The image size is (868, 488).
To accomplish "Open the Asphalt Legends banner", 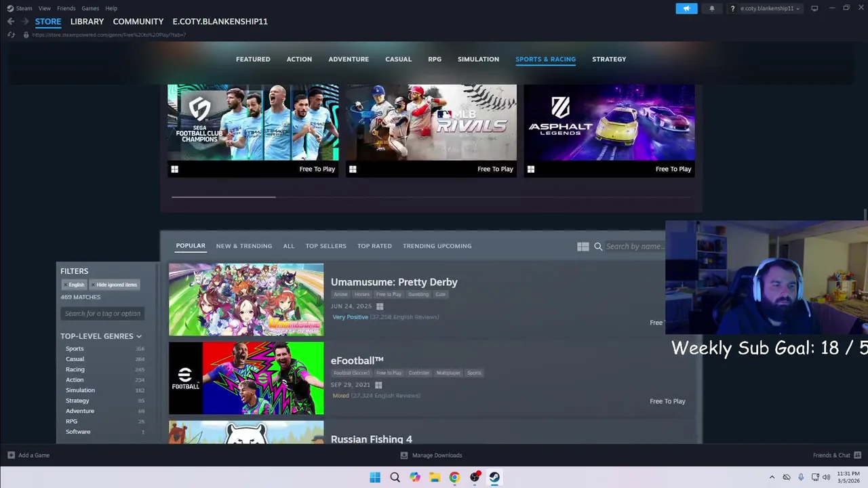I will tap(609, 123).
